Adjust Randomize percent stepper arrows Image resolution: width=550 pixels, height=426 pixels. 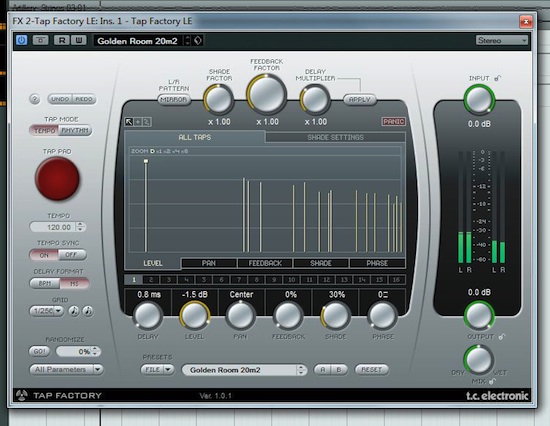pyautogui.click(x=96, y=351)
